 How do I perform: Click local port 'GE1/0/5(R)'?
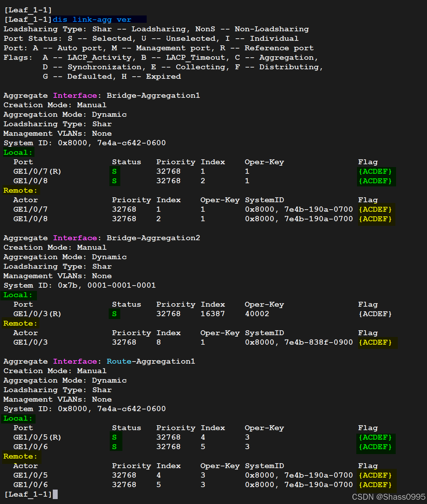point(37,438)
